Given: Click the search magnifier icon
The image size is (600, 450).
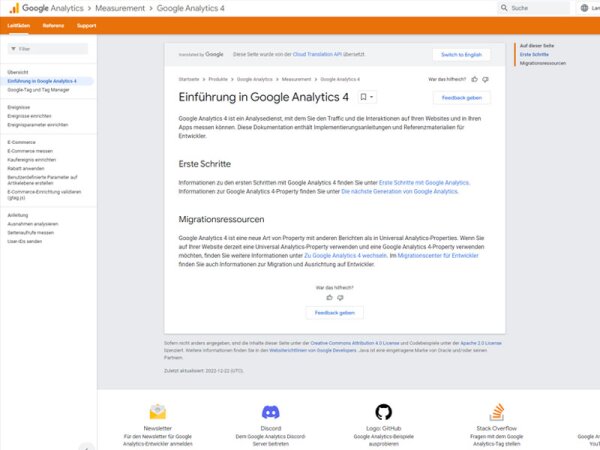Looking at the screenshot, I should click(x=504, y=8).
